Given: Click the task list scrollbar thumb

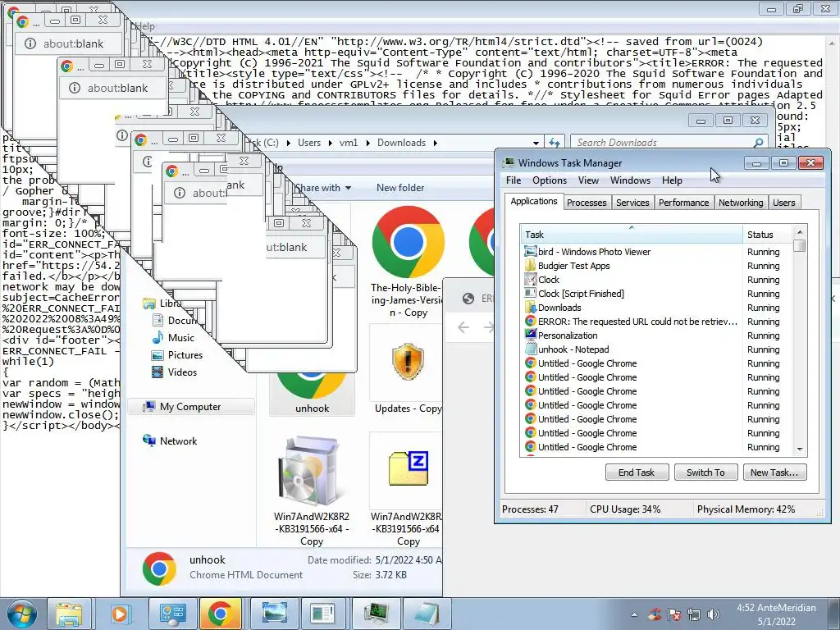Looking at the screenshot, I should 799,246.
